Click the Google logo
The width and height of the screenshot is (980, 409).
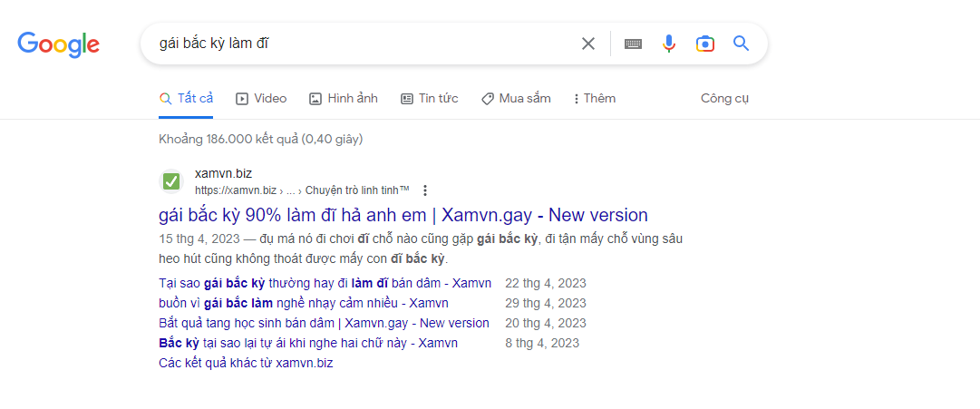point(58,44)
